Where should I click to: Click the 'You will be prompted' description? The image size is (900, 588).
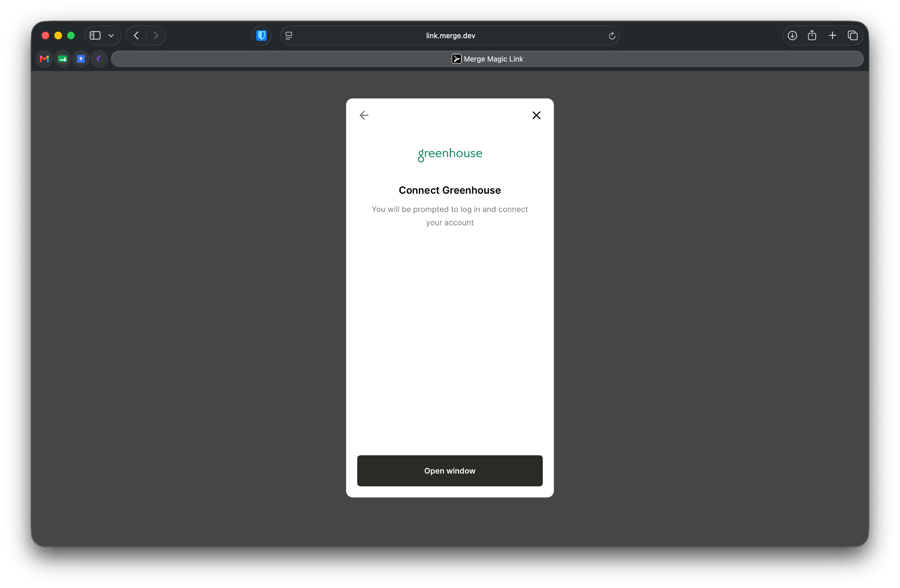(x=450, y=216)
